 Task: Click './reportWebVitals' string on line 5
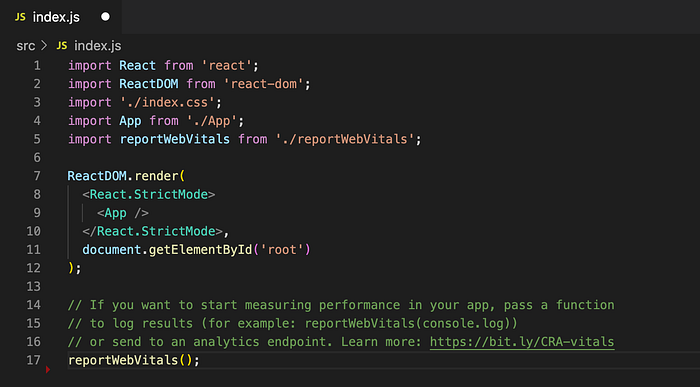click(345, 139)
